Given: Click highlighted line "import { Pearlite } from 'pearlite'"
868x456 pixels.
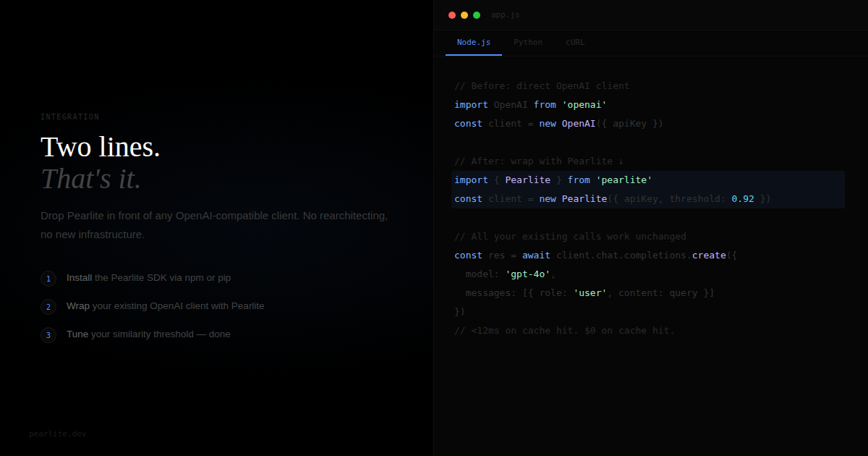Looking at the screenshot, I should (648, 180).
